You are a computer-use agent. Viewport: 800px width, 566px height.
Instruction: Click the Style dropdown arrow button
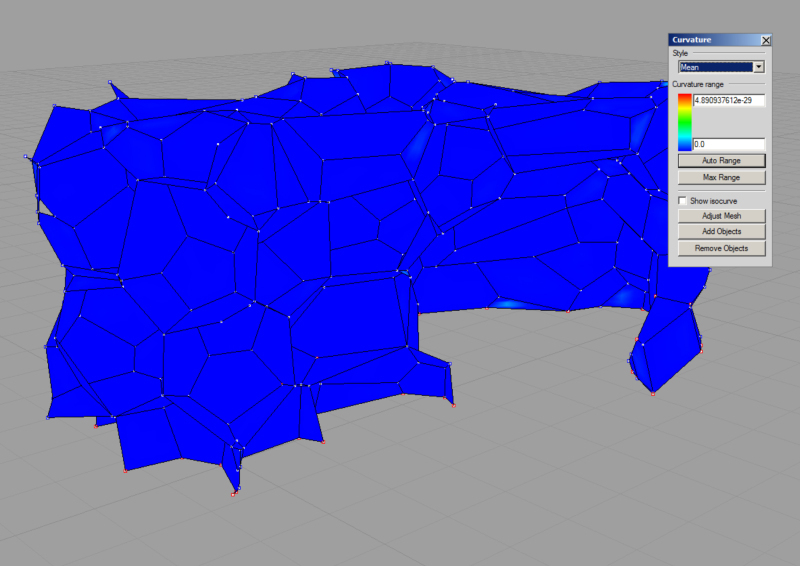759,67
